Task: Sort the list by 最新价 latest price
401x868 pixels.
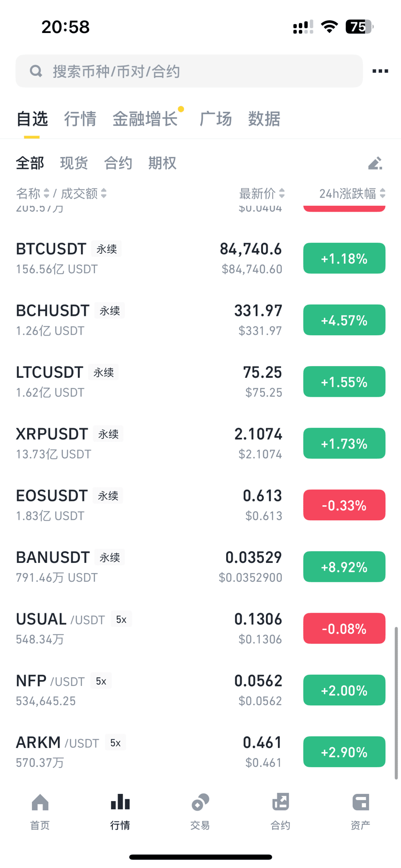Action: [x=262, y=193]
